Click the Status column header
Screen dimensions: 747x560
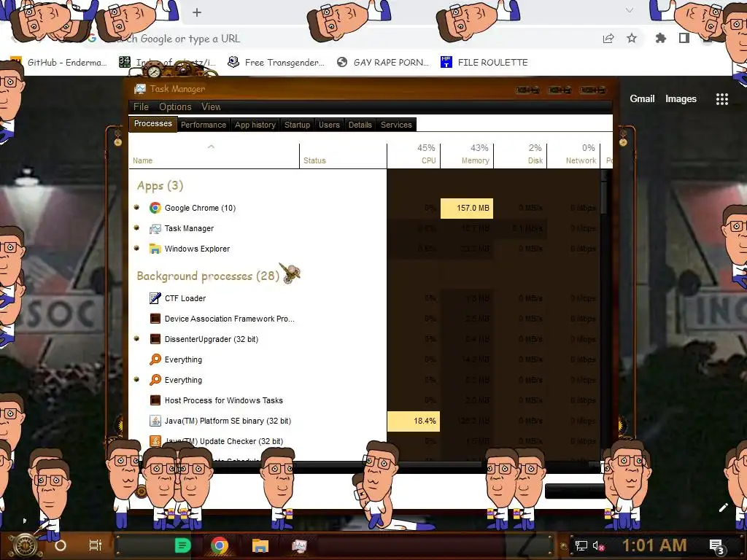tap(343, 156)
